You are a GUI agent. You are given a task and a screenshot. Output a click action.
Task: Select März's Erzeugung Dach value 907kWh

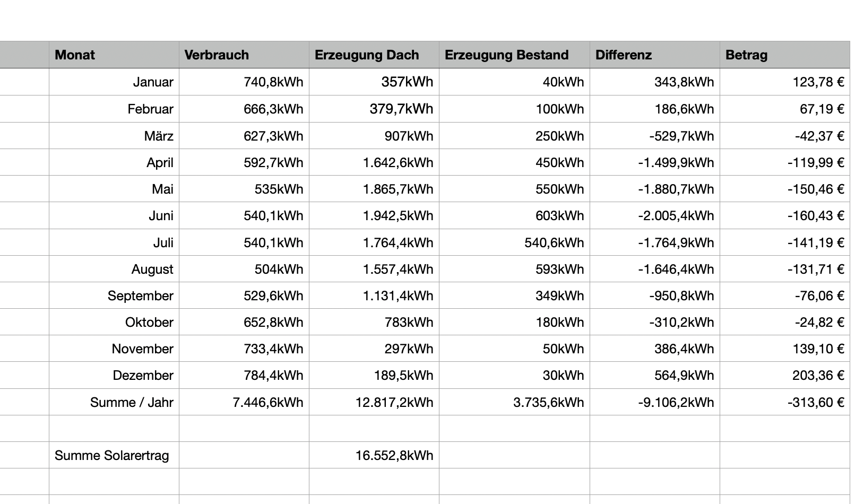[374, 136]
